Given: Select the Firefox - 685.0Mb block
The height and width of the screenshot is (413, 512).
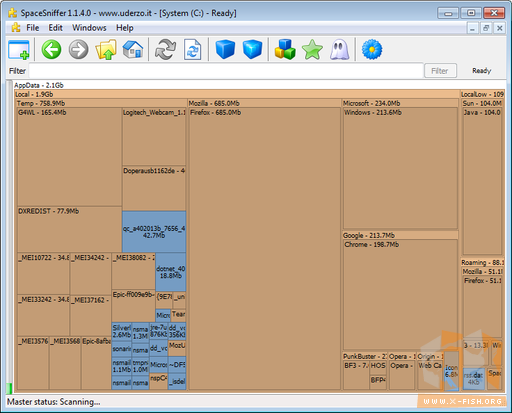Looking at the screenshot, I should click(x=265, y=249).
